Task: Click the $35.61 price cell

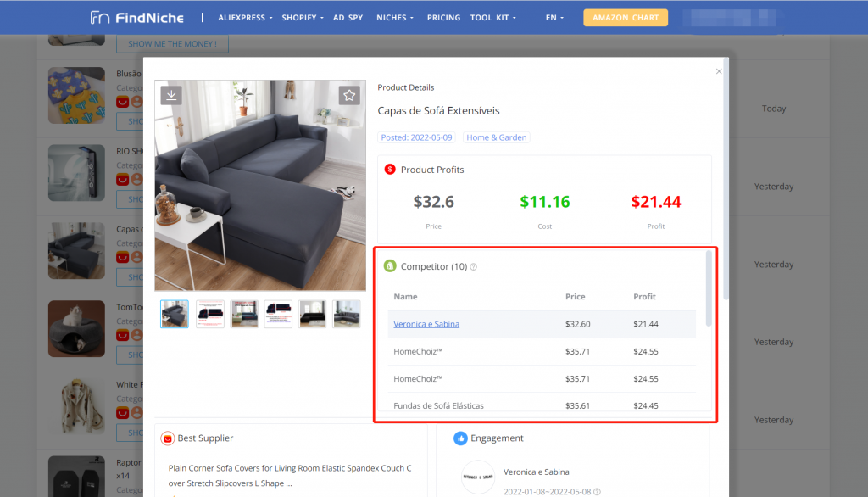Action: (577, 405)
